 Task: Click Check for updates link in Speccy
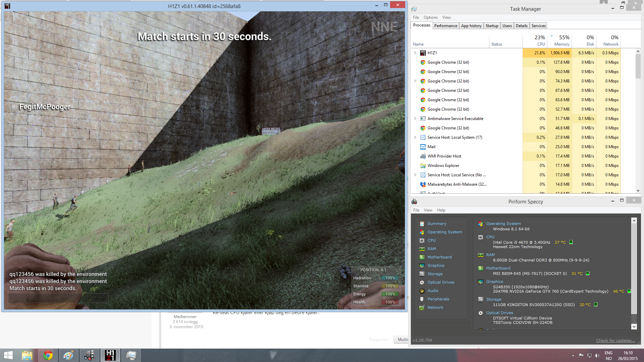615,341
